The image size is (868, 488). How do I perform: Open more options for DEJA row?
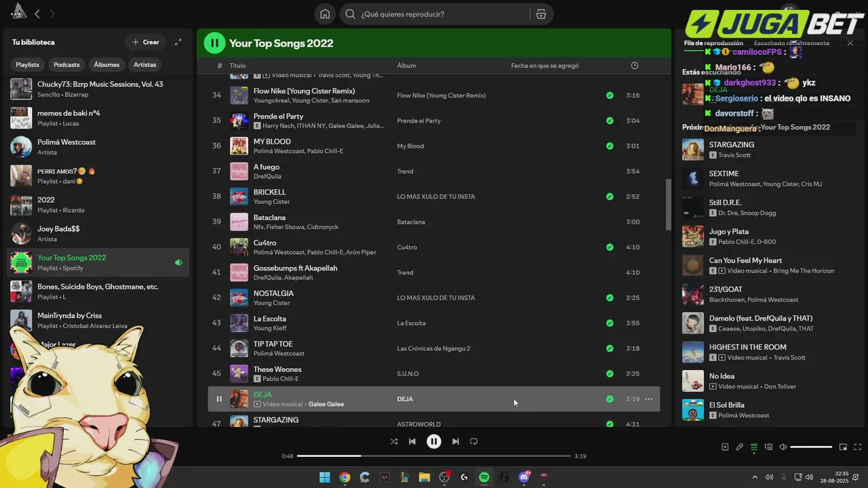[649, 399]
